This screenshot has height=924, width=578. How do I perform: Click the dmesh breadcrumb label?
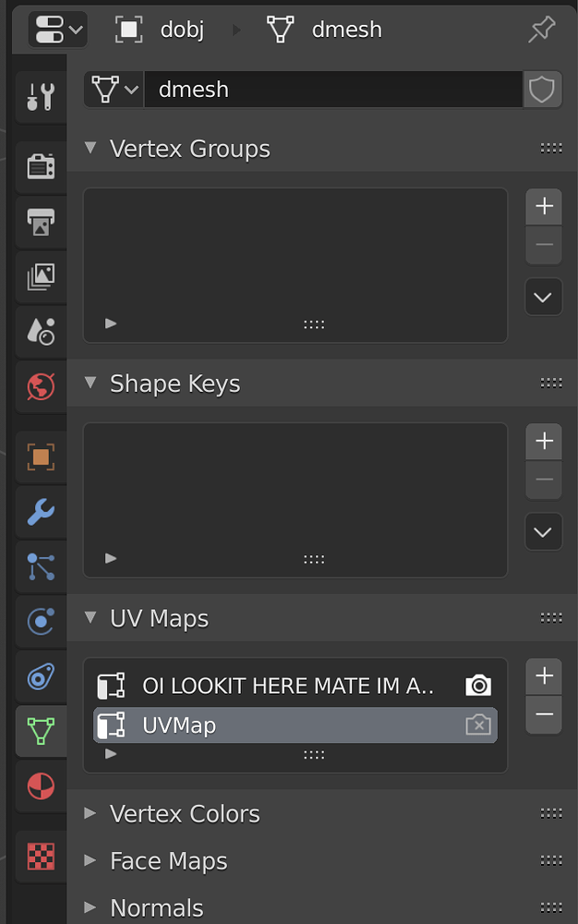tap(346, 30)
